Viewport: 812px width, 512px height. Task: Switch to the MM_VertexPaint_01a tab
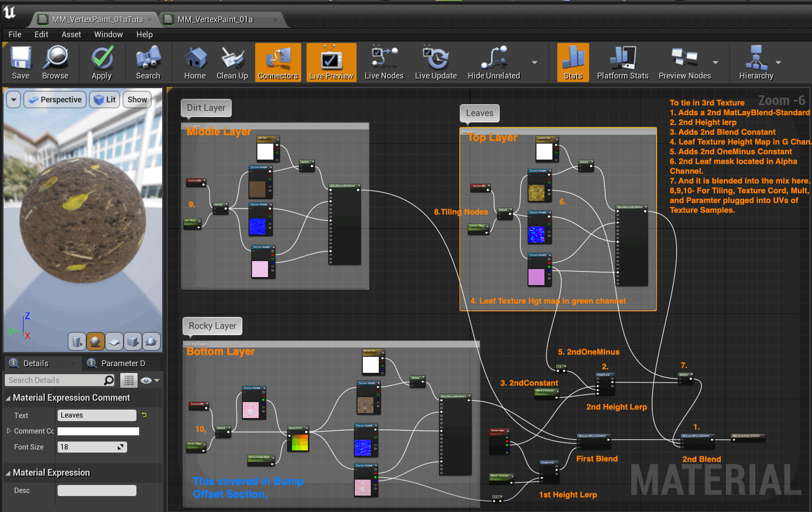(215, 20)
